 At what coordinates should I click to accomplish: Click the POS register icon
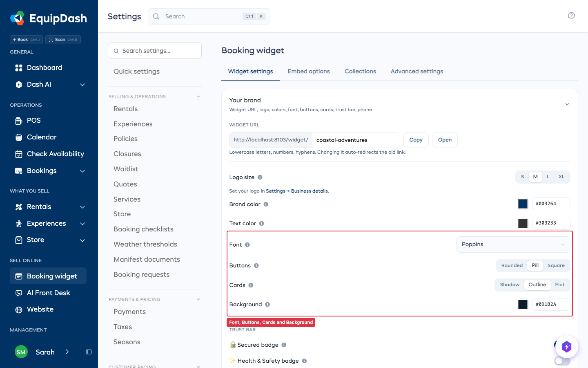point(19,121)
